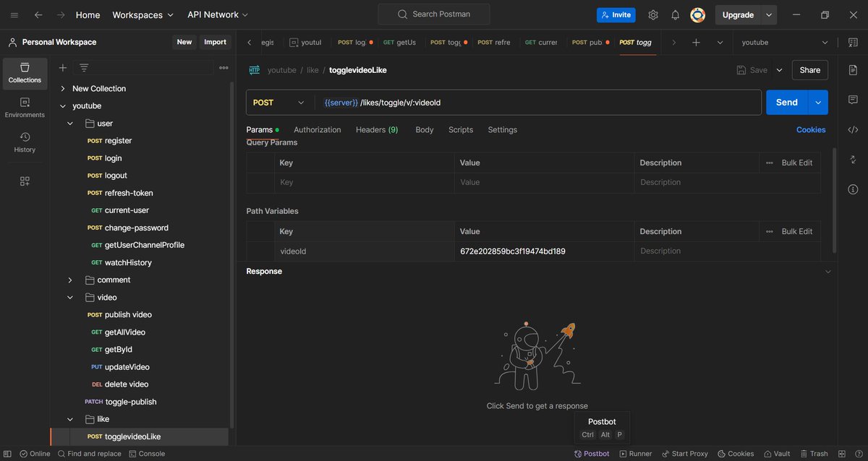868x461 pixels.
Task: Open Runner in status bar
Action: 635,454
